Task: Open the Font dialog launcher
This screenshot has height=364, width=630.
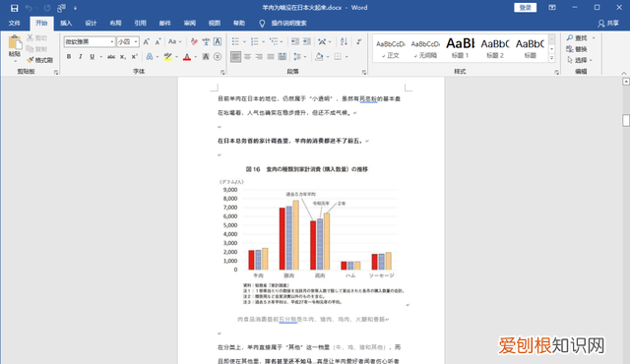Action: click(222, 73)
